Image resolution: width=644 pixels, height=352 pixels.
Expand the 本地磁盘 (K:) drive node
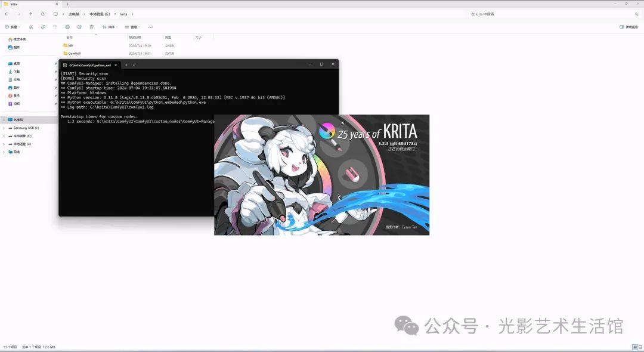coord(4,136)
